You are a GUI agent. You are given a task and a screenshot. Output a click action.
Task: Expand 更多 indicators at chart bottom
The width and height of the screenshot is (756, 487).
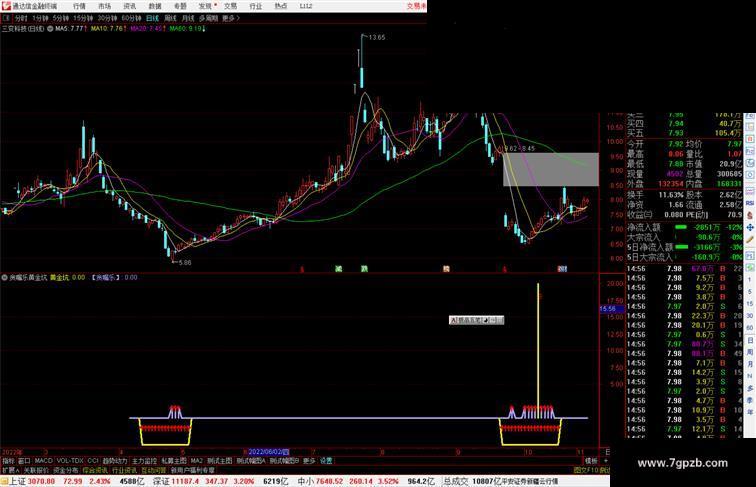tap(309, 461)
